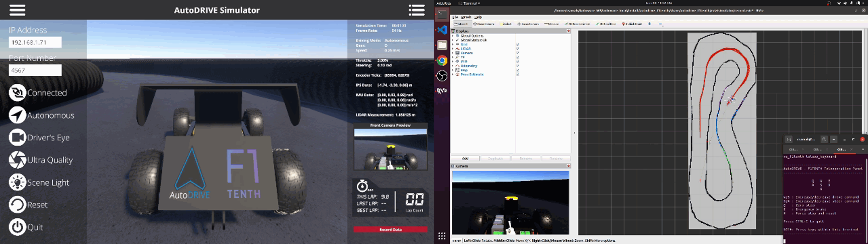Screen dimensions: 868x244
Task: Open the Help menu in RViz
Action: point(478,17)
